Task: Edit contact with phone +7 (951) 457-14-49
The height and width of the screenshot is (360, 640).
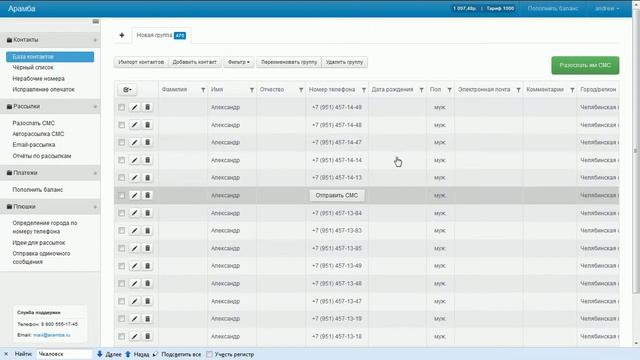Action: [x=134, y=107]
